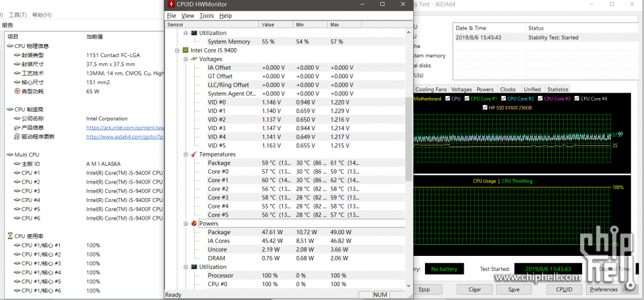Click the Date & Time column header

(489, 28)
